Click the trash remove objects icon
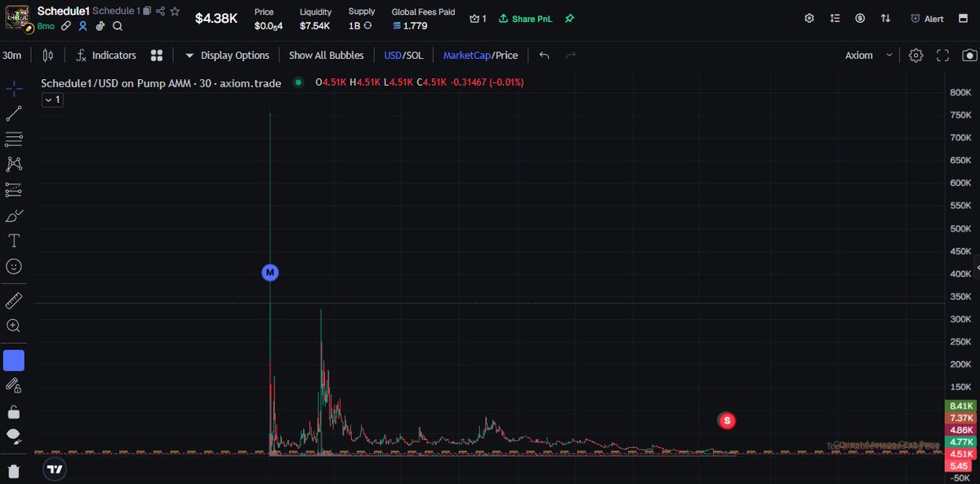 (14, 471)
